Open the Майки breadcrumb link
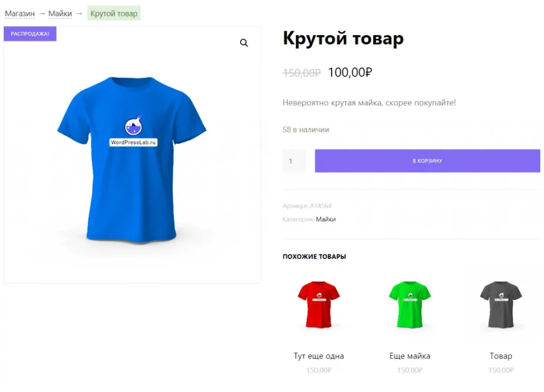The height and width of the screenshot is (392, 544). (x=60, y=13)
